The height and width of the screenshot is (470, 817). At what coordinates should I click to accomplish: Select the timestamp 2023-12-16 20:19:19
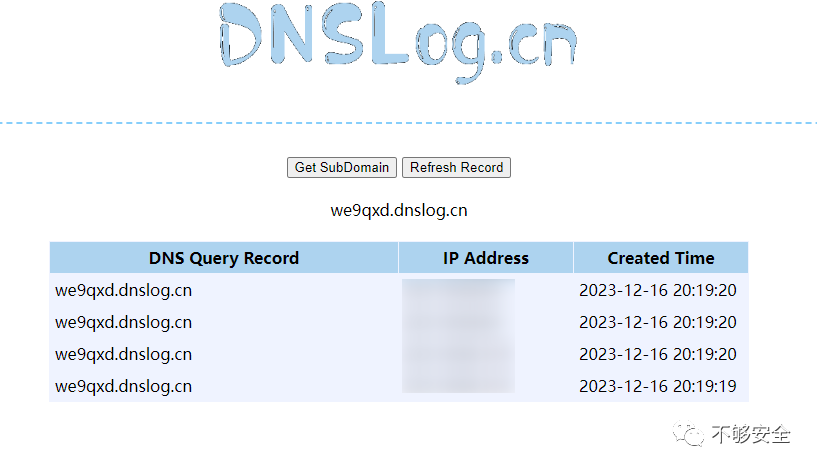pos(658,386)
